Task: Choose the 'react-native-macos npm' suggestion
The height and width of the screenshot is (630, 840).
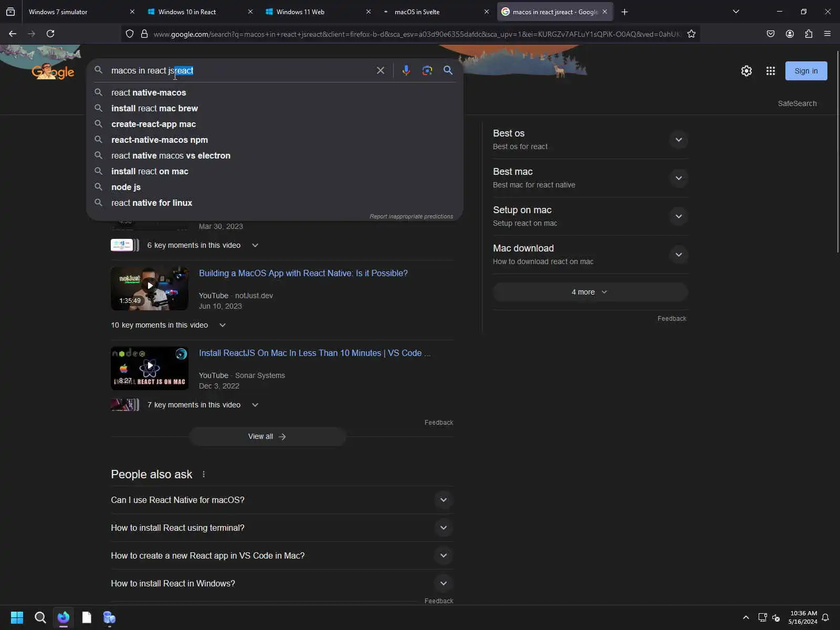Action: tap(275, 140)
